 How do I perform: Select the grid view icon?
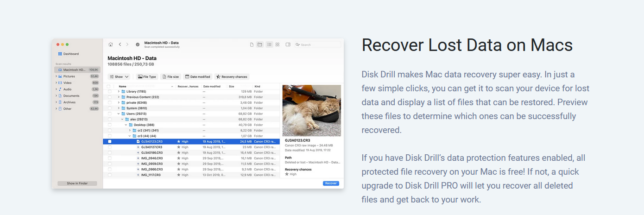click(278, 44)
